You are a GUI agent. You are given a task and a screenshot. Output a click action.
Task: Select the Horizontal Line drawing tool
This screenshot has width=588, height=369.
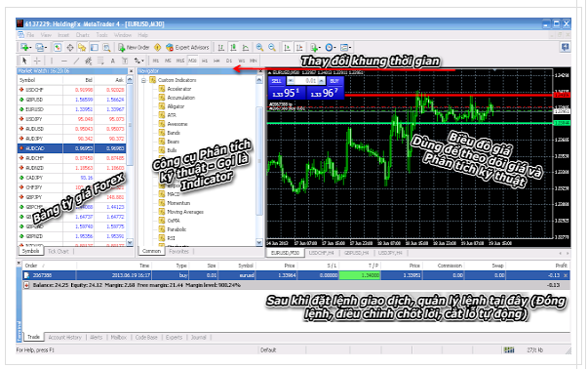64,61
